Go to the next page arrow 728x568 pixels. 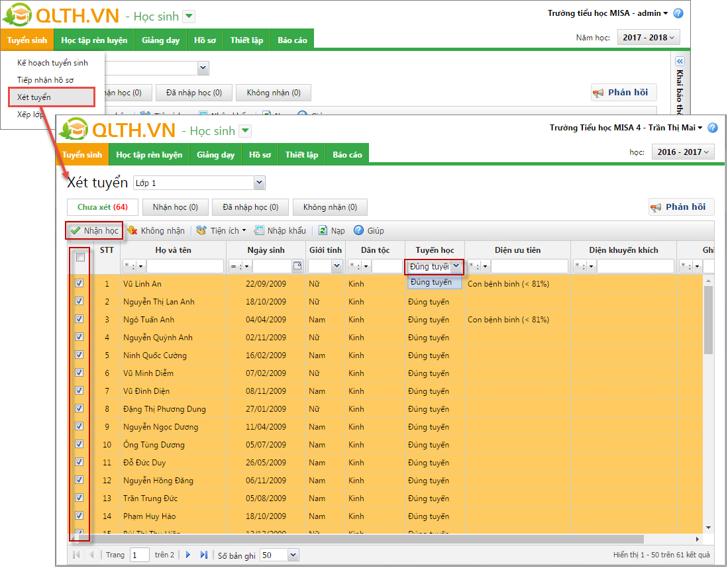188,555
